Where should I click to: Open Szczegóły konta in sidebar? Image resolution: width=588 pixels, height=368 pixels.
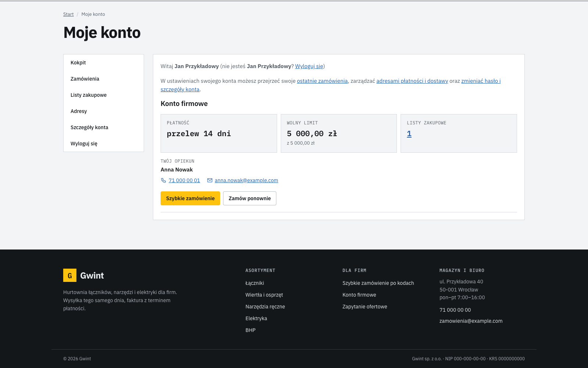tap(104, 127)
